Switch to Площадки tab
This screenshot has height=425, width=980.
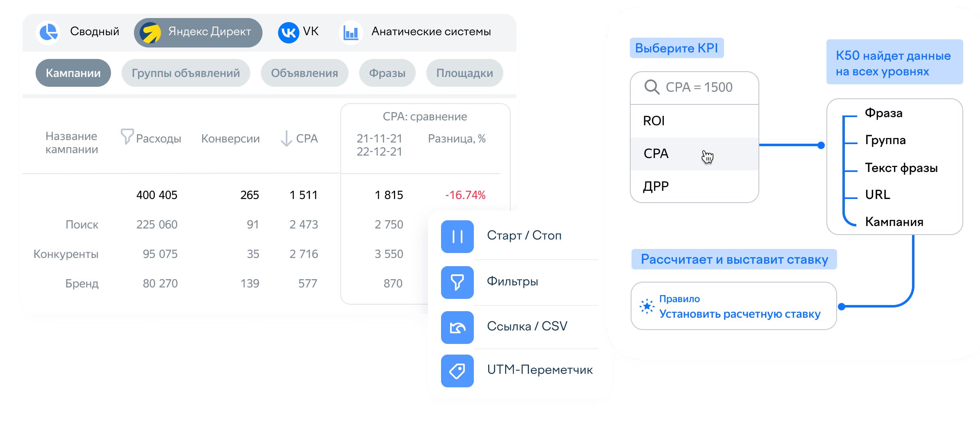pos(464,73)
